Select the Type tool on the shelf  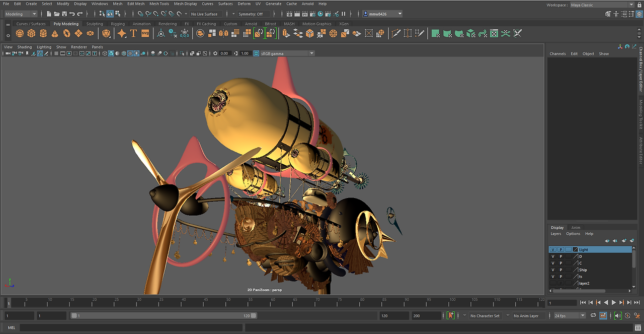[133, 33]
